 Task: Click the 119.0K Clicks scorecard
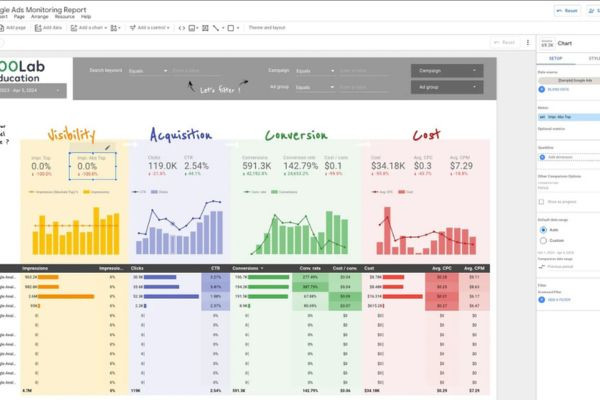163,166
